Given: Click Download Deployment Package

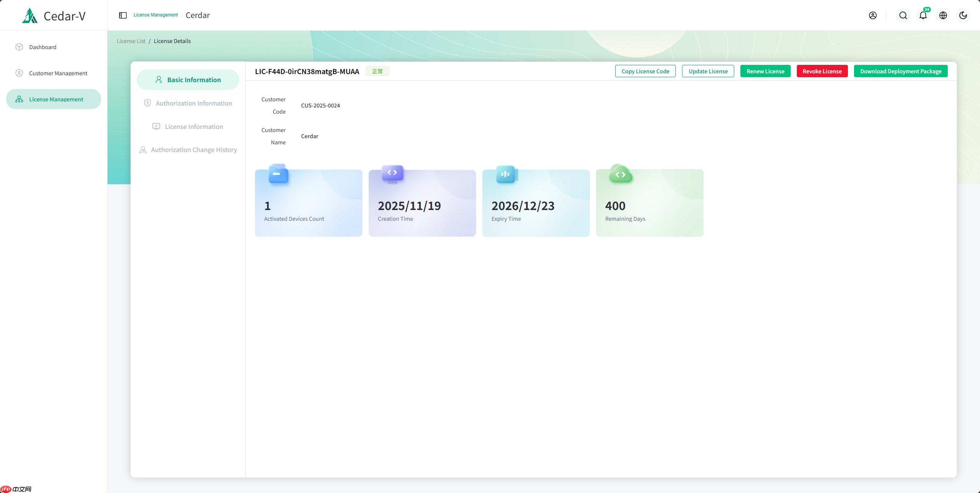Looking at the screenshot, I should 901,71.
